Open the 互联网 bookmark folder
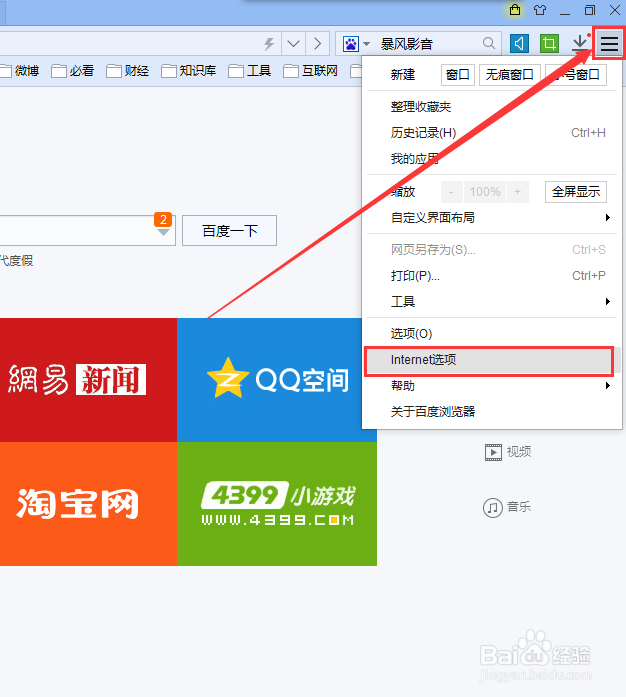The height and width of the screenshot is (697, 626). [x=310, y=71]
